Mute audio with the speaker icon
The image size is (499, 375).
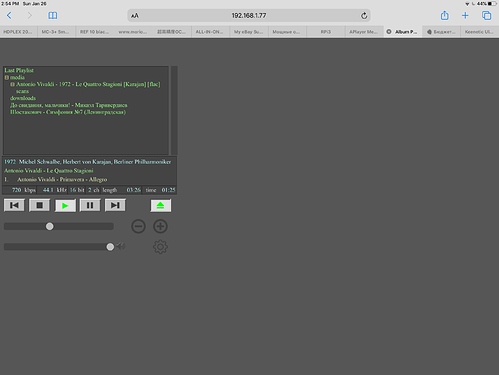[121, 247]
